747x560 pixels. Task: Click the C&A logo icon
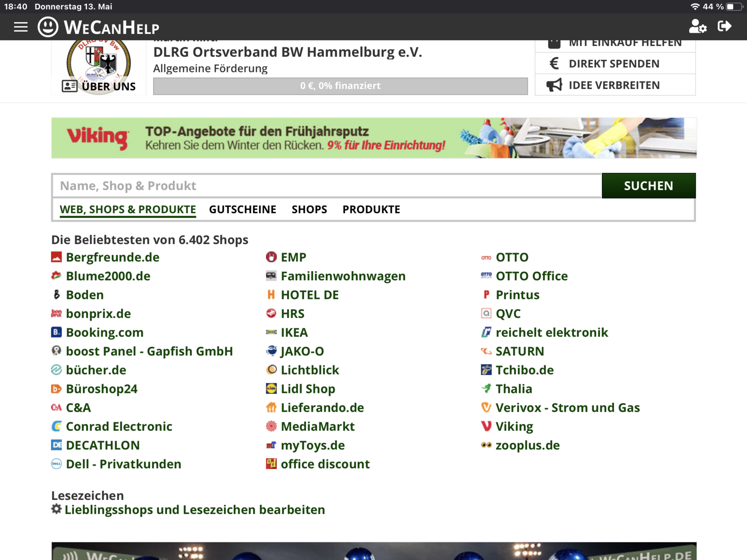pos(56,407)
